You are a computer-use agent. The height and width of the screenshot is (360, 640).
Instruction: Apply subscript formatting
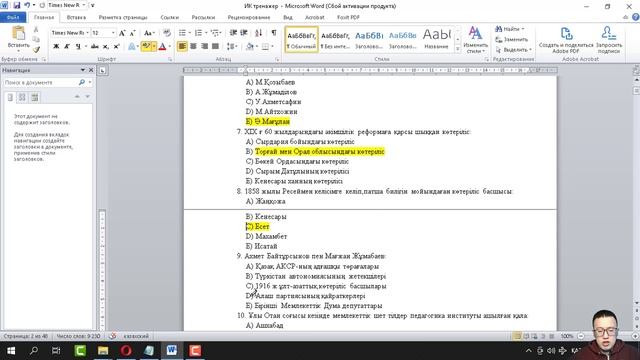[x=106, y=47]
